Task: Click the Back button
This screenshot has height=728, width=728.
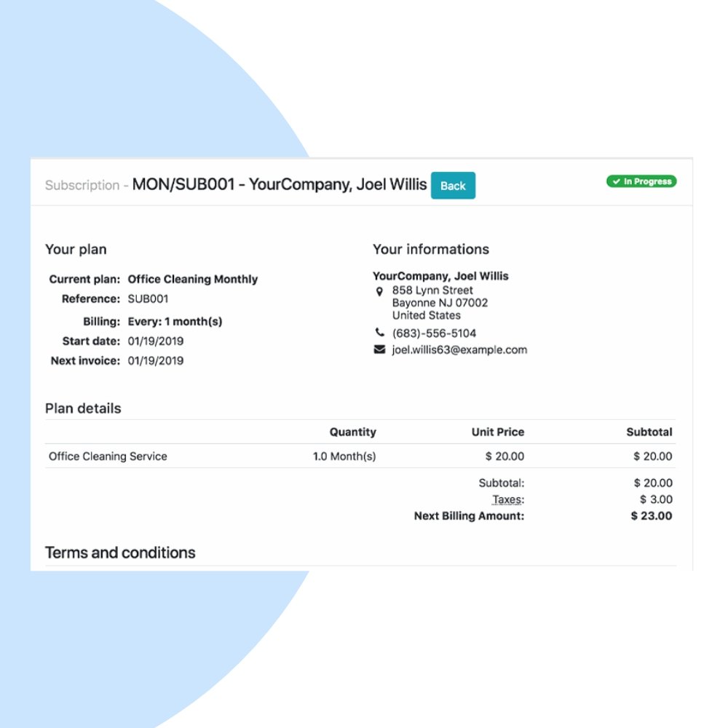Action: pyautogui.click(x=453, y=186)
